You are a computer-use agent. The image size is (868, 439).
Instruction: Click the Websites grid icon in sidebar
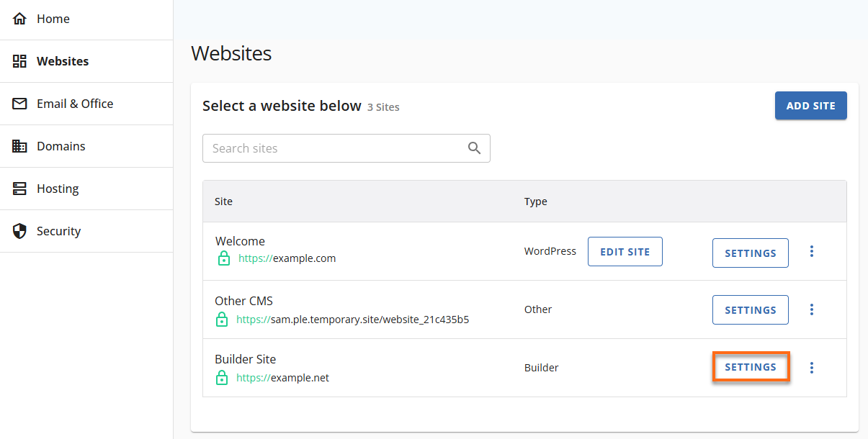point(19,61)
